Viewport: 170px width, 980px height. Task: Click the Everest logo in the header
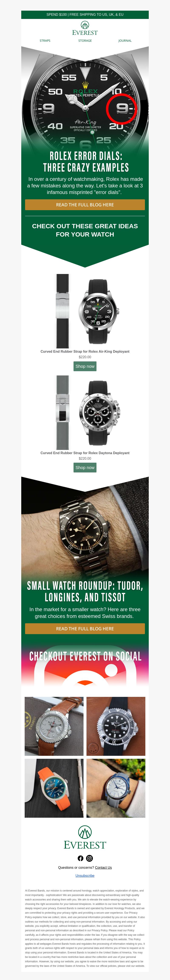(x=85, y=29)
